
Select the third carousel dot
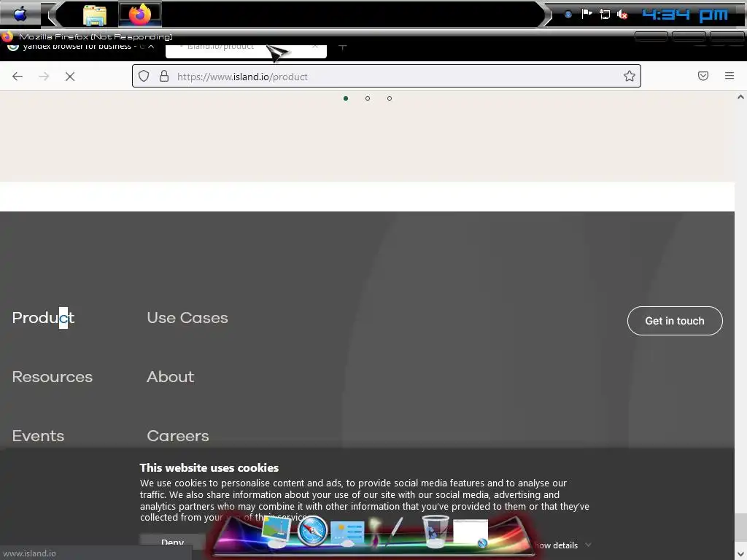click(390, 98)
